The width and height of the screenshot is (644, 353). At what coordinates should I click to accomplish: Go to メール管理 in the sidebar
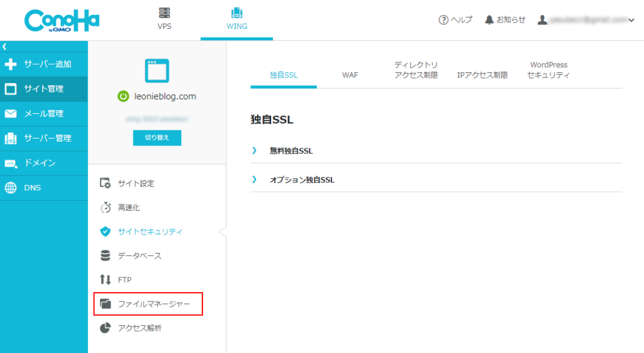coord(44,113)
